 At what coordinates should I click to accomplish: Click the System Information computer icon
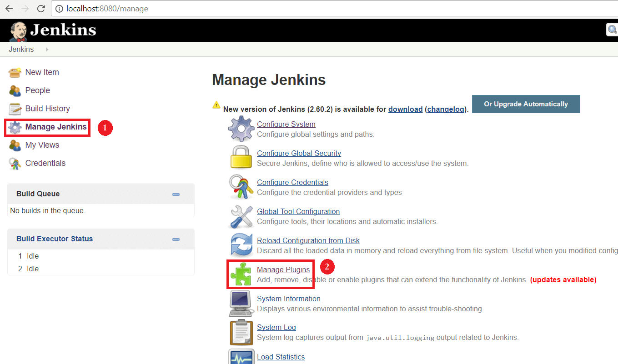pos(241,304)
